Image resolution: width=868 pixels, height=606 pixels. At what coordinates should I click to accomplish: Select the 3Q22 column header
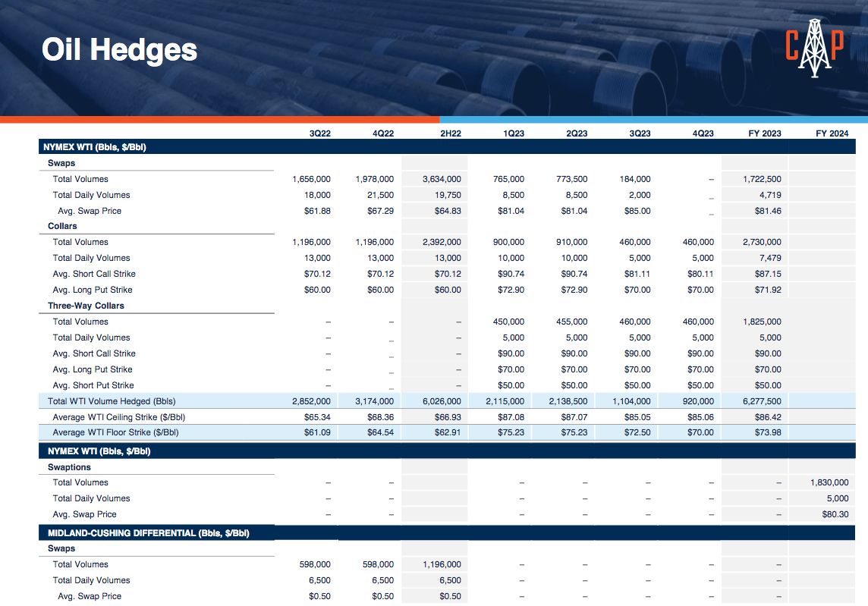pyautogui.click(x=320, y=133)
